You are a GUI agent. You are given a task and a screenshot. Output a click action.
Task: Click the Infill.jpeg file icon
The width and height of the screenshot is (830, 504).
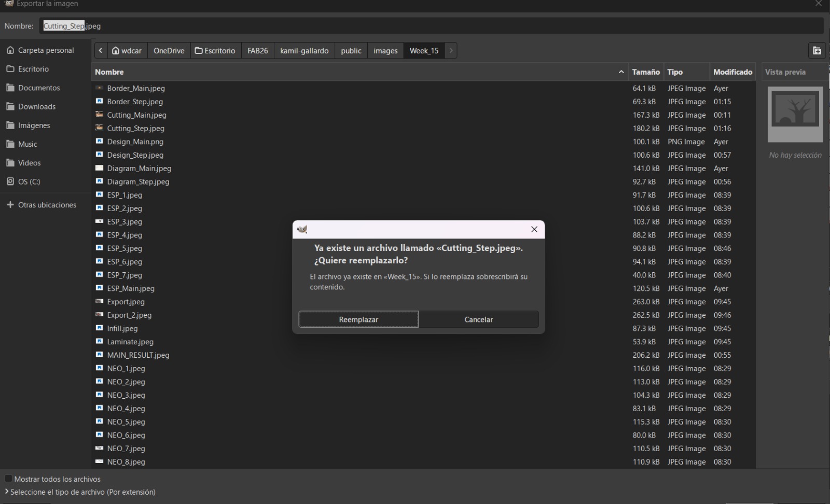tap(100, 328)
